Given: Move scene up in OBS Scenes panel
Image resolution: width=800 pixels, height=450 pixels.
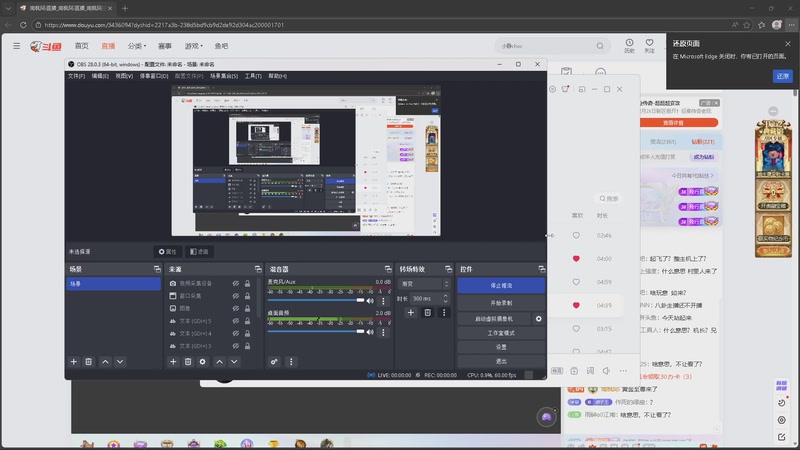Looking at the screenshot, I should [105, 362].
